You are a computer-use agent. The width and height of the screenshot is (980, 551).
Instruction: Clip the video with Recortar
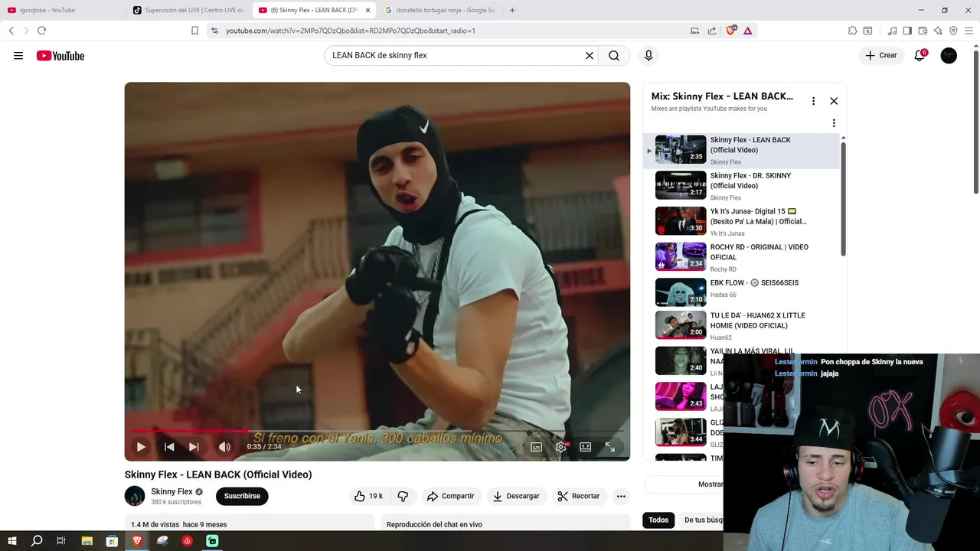pos(579,496)
